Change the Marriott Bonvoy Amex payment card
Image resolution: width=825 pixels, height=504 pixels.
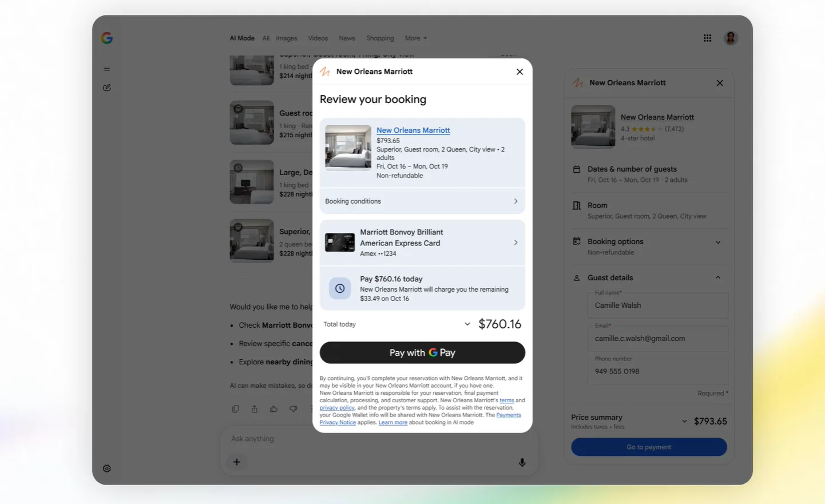[422, 243]
